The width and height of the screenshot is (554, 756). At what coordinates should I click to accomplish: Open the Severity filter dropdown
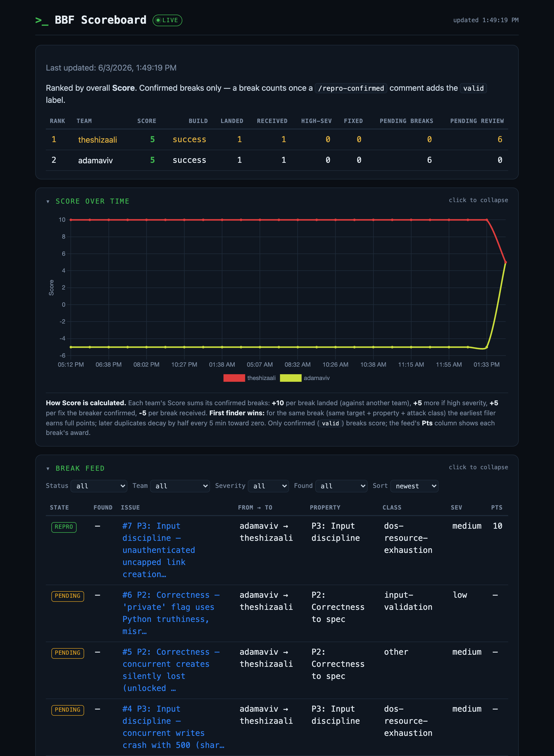[268, 486]
